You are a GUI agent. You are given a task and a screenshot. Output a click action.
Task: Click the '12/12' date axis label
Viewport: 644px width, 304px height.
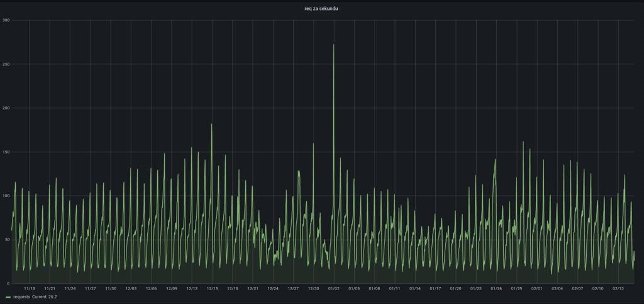pos(192,288)
